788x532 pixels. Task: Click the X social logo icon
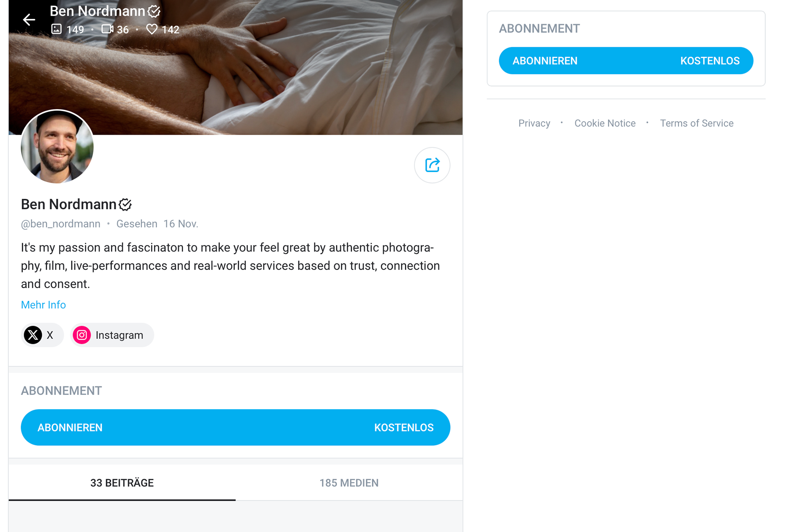click(33, 335)
